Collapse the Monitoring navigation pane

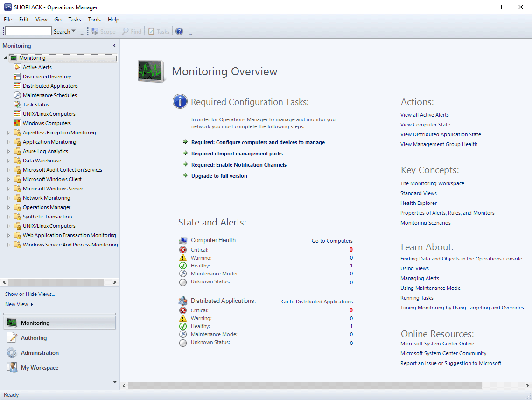(x=114, y=45)
